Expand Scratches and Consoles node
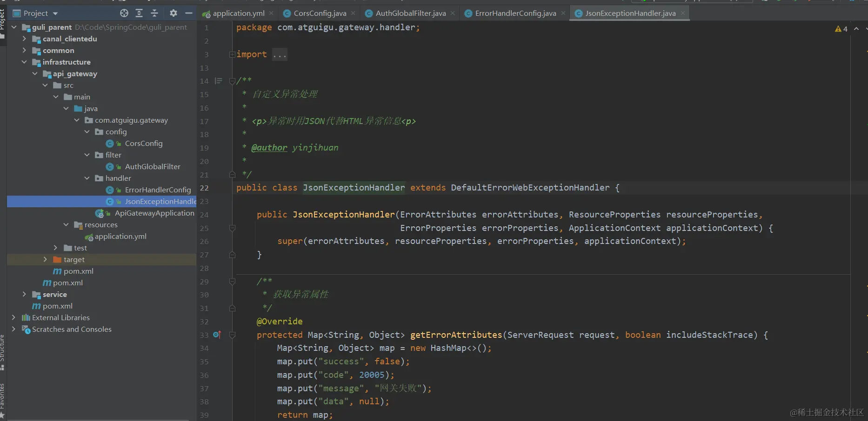This screenshot has width=868, height=421. tap(14, 329)
